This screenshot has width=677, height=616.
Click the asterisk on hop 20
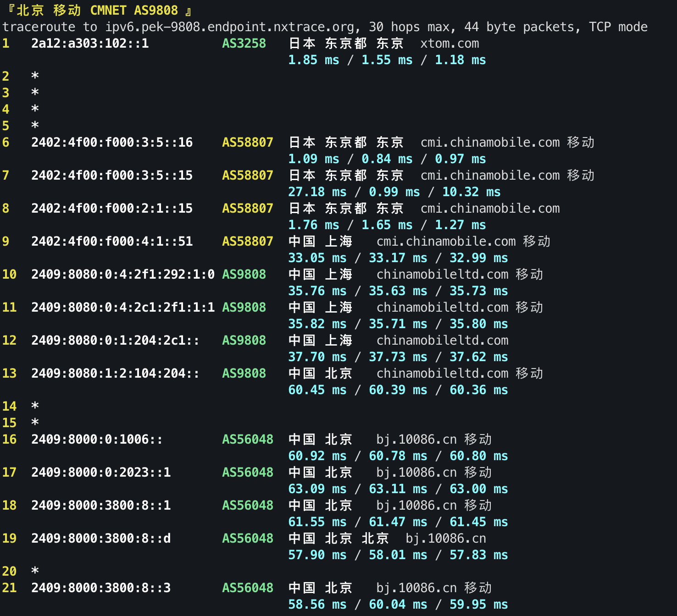click(x=35, y=572)
